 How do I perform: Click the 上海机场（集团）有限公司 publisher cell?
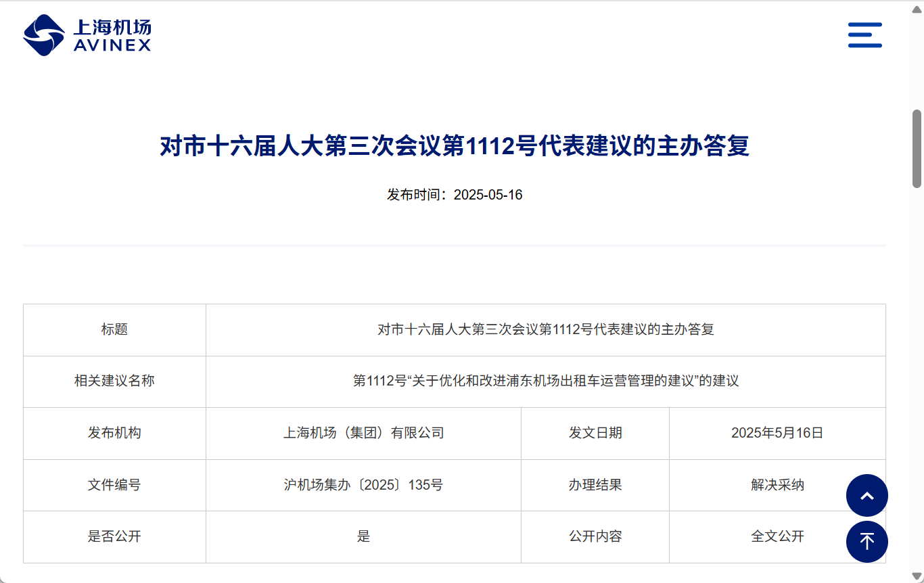tap(363, 433)
